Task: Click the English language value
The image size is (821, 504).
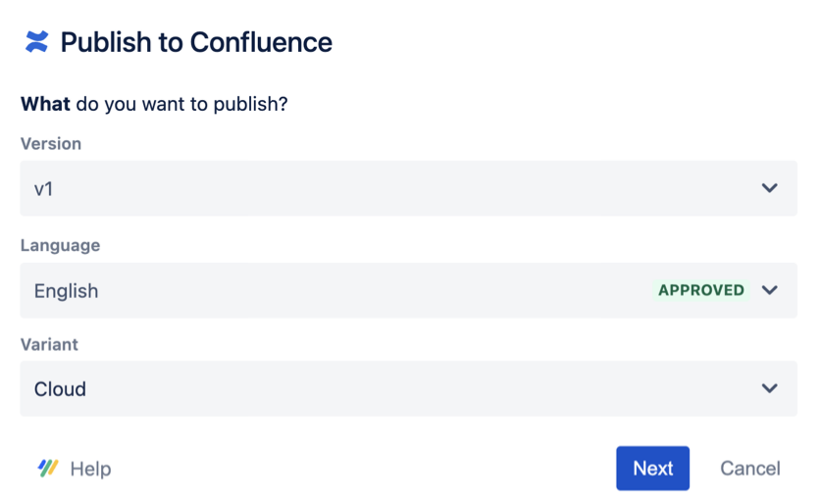Action: click(67, 291)
